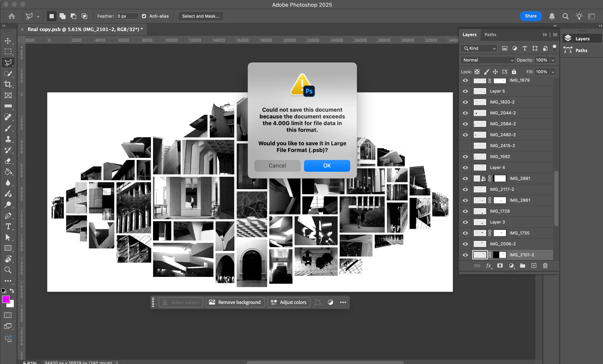Switch to the Paths tab
The image size is (603, 364).
coord(490,35)
